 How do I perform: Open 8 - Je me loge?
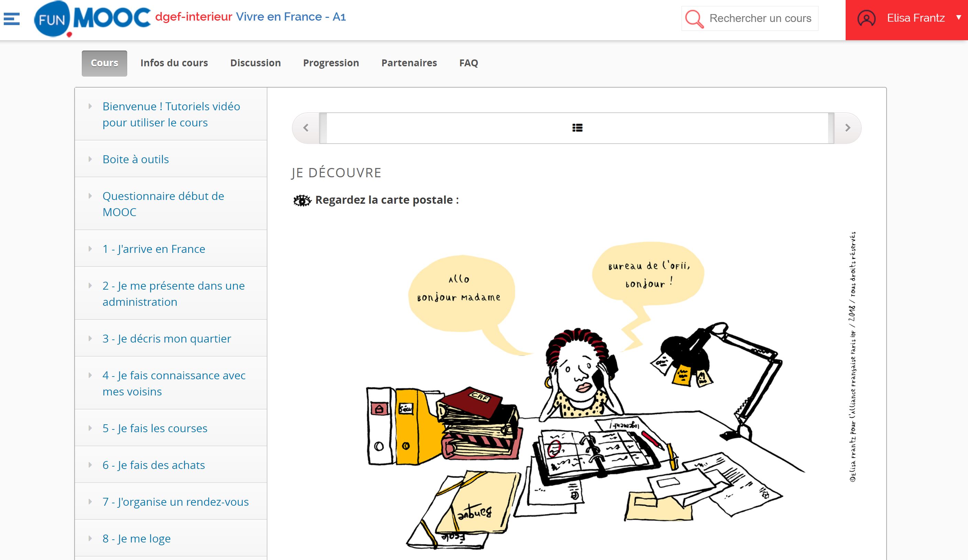pos(136,538)
